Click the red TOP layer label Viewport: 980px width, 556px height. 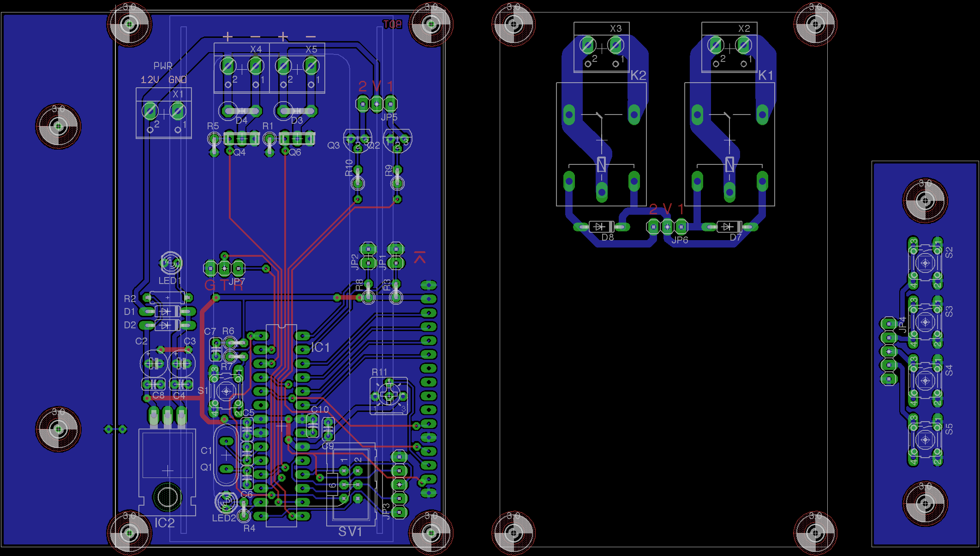392,24
